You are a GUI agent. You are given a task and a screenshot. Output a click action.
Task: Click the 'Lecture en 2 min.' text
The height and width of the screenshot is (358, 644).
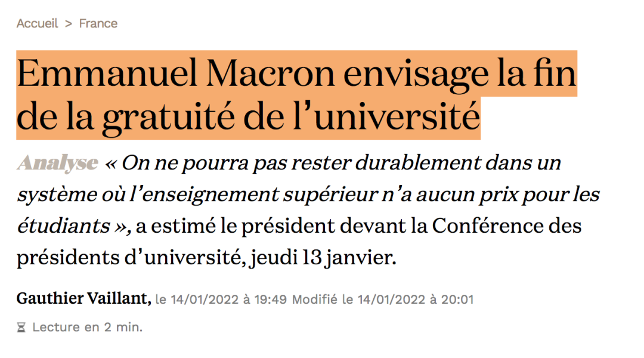[x=87, y=328]
